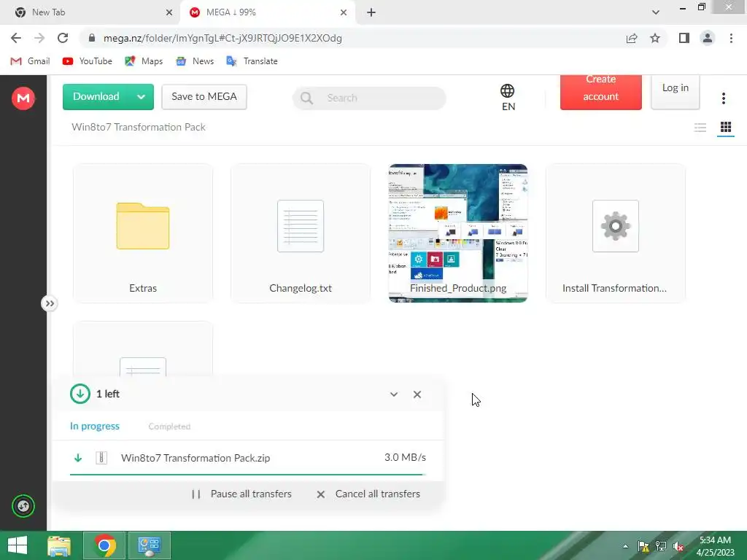Click the green download arrow in transfer row
The height and width of the screenshot is (560, 747).
[77, 458]
